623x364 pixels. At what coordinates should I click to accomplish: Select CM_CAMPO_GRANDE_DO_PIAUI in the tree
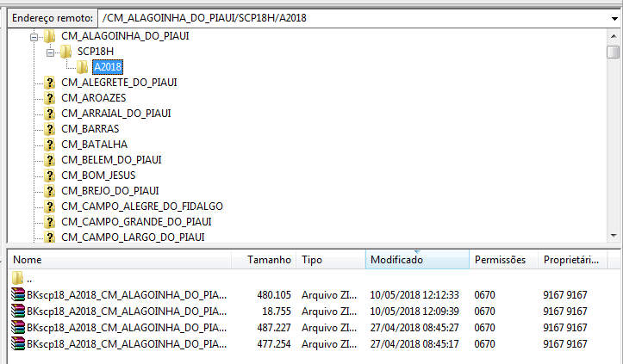tap(136, 222)
